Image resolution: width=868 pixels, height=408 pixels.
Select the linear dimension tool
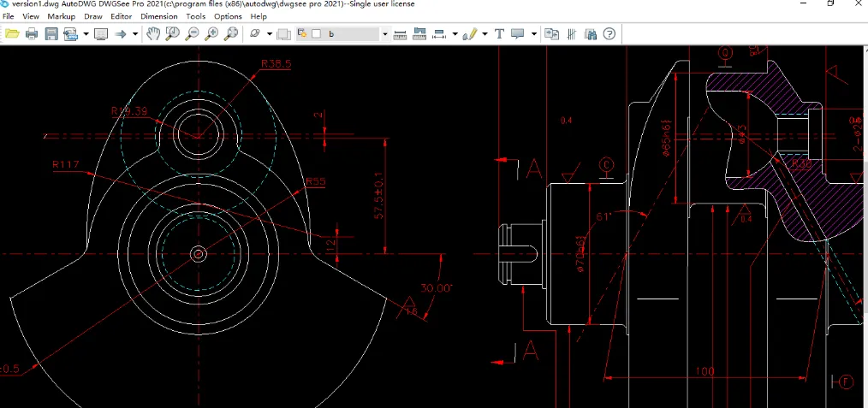[439, 34]
